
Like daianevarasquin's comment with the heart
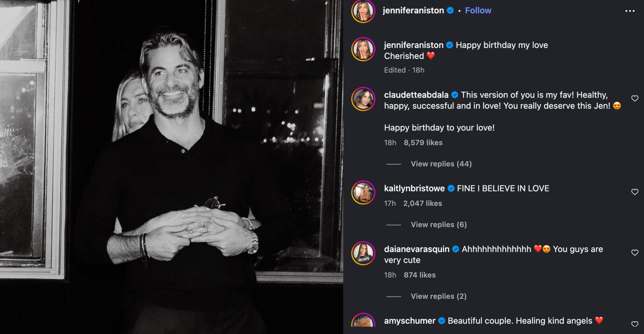click(635, 253)
